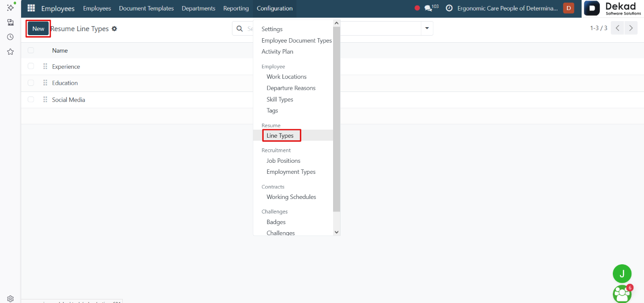
Task: Click the drag handle of the Experience row
Action: tap(45, 66)
